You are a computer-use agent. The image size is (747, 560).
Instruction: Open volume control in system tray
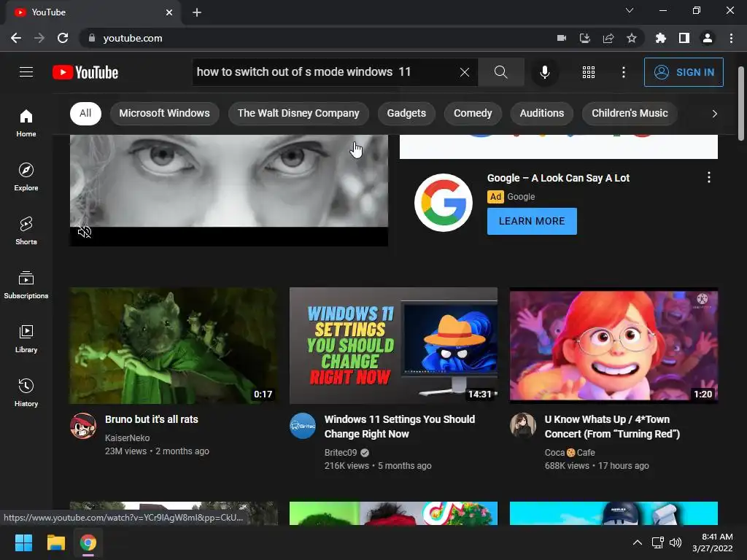point(676,542)
